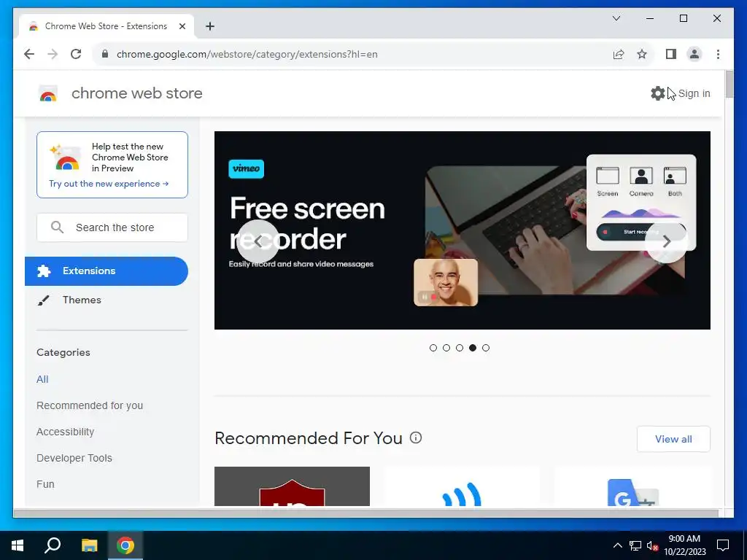
Task: Expand the tab search chevron in title bar
Action: [616, 18]
